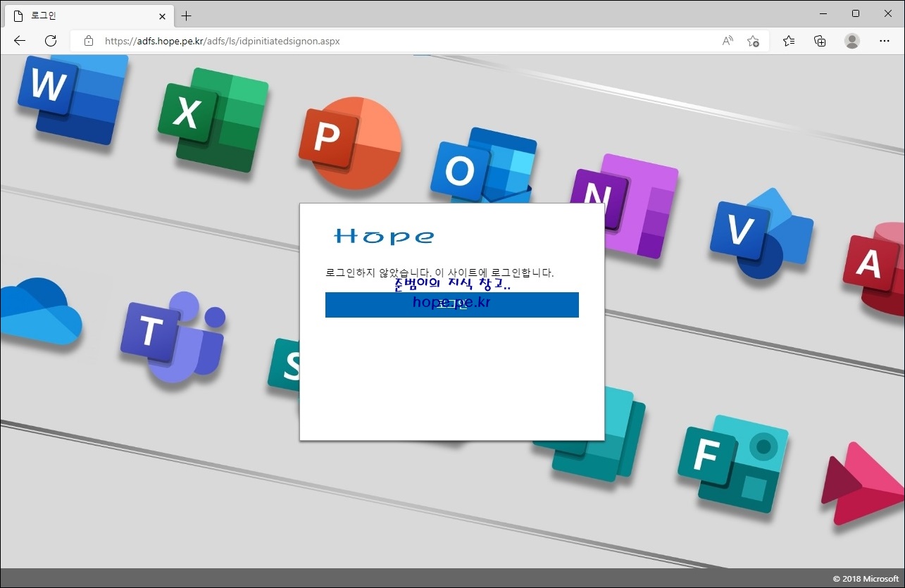Close the browser window
The image size is (905, 588).
[888, 13]
